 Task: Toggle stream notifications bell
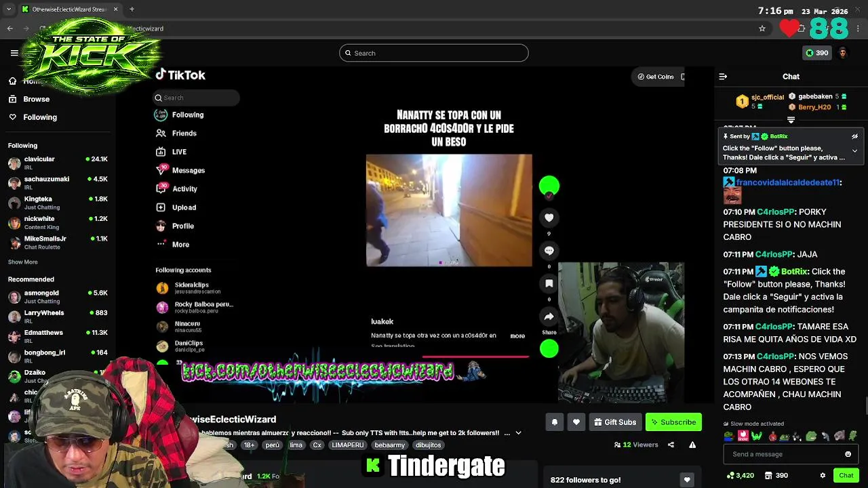pos(555,422)
